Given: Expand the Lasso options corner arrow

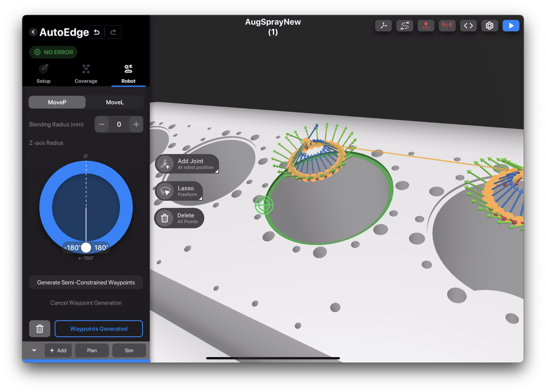Looking at the screenshot, I should [x=200, y=198].
